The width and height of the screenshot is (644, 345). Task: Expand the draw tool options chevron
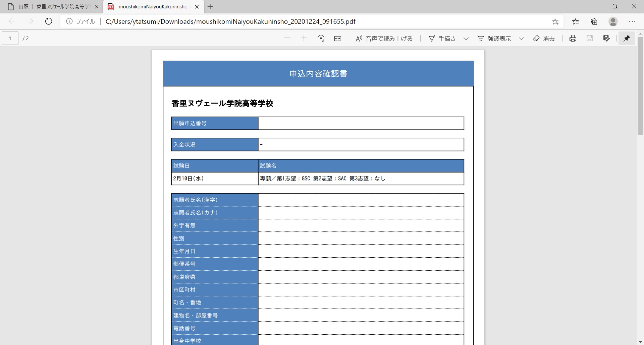(466, 39)
